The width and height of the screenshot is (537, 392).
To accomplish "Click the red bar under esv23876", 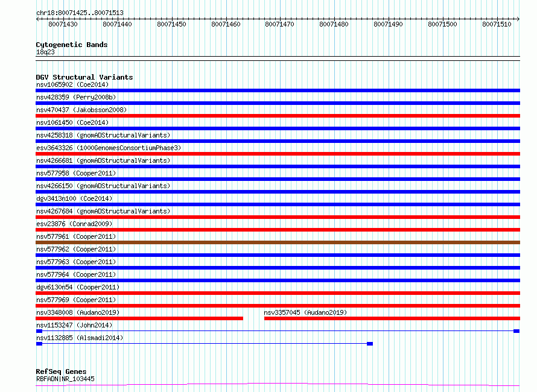I will click(x=278, y=230).
